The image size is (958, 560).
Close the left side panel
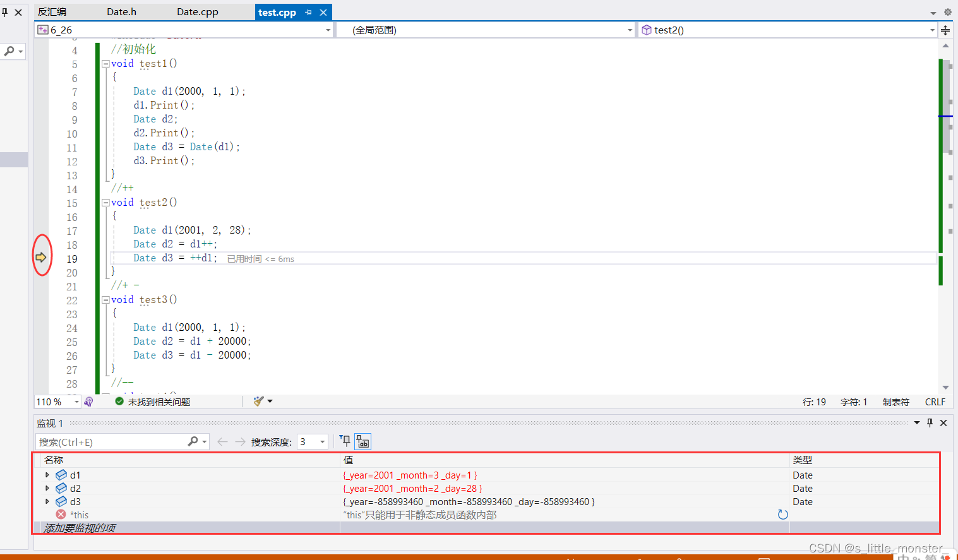[18, 12]
